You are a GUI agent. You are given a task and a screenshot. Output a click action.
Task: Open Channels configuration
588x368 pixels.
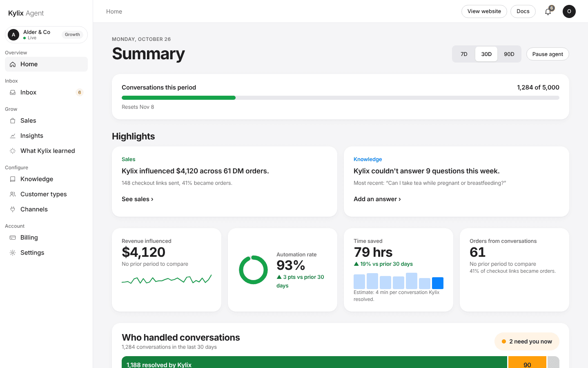(46, 209)
